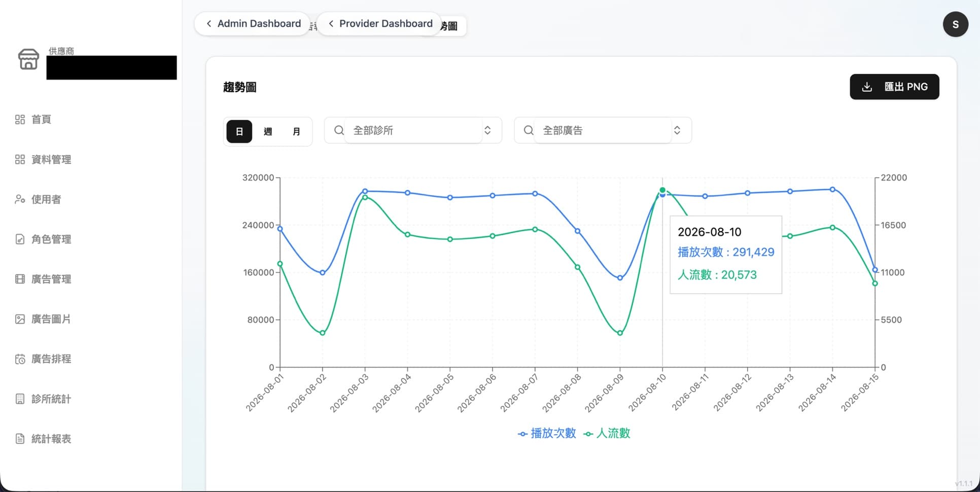Click 廣告圖片 menu label

[51, 319]
